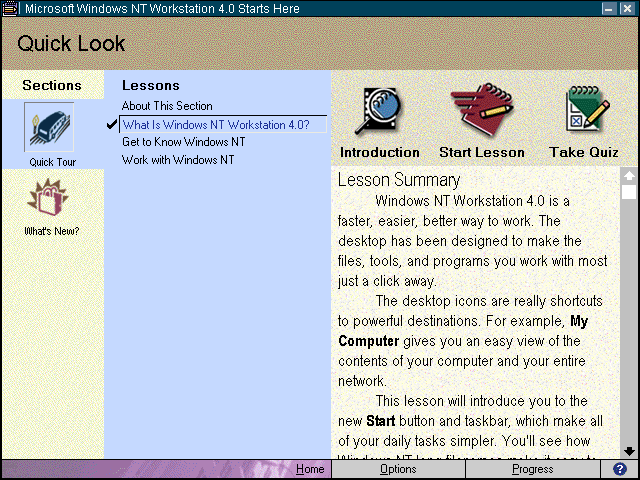Click the Take Quiz text label
Screen dimensions: 640x480
coord(584,152)
